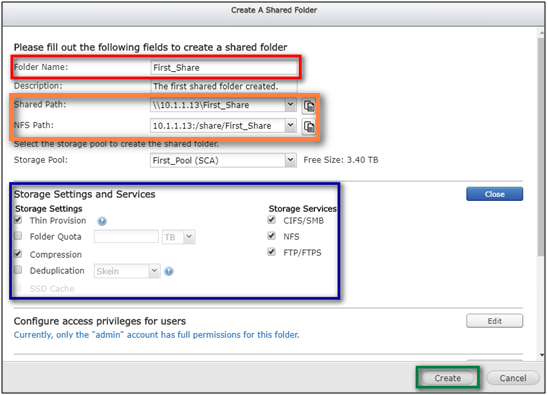Open the Thin Provision help icon
Screen dimensions: 548x395
102,221
